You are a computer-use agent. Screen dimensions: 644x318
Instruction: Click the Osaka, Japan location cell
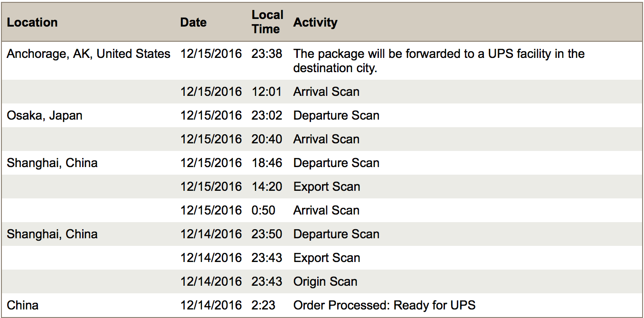pyautogui.click(x=45, y=115)
